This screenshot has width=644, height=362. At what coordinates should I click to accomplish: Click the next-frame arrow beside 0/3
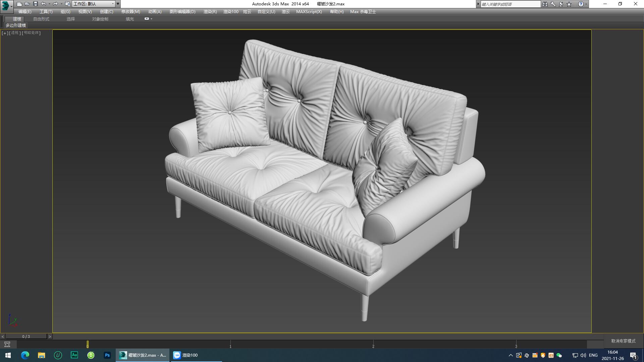50,336
